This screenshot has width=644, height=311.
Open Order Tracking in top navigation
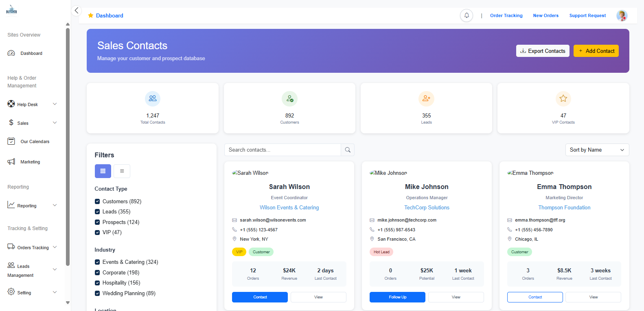pyautogui.click(x=506, y=15)
